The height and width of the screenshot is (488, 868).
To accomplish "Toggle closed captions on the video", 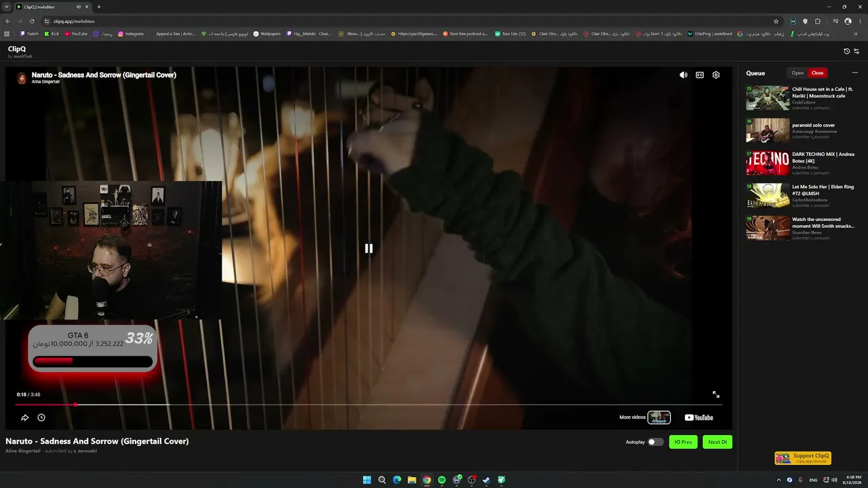I will (700, 75).
